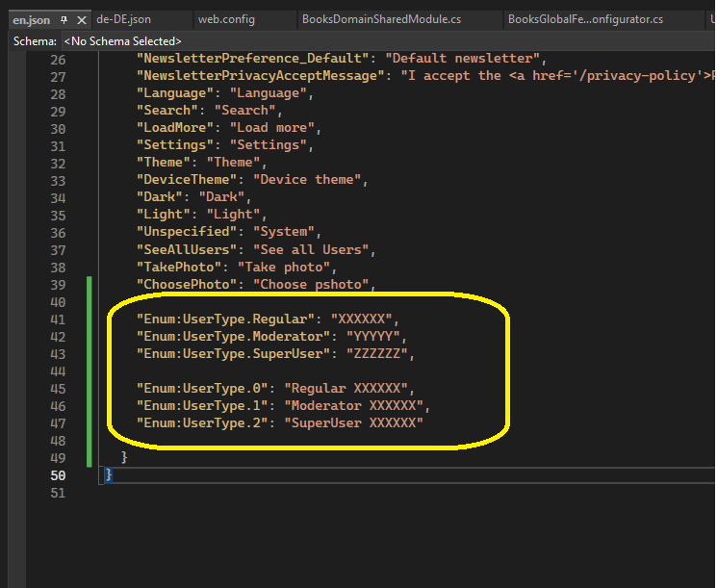Screen dimensions: 717x588
Task: Place cursor on the "ZZZZZZ" value
Action: coord(383,354)
